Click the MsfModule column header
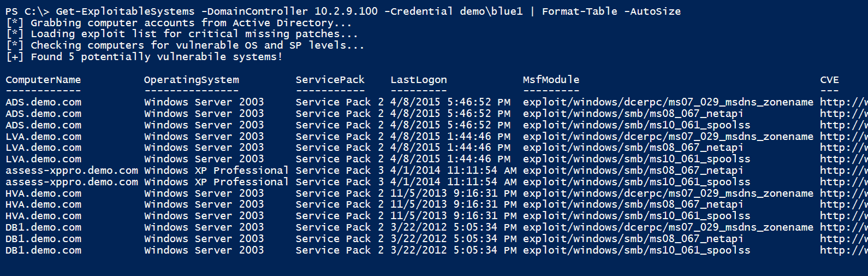The image size is (868, 276). point(551,80)
